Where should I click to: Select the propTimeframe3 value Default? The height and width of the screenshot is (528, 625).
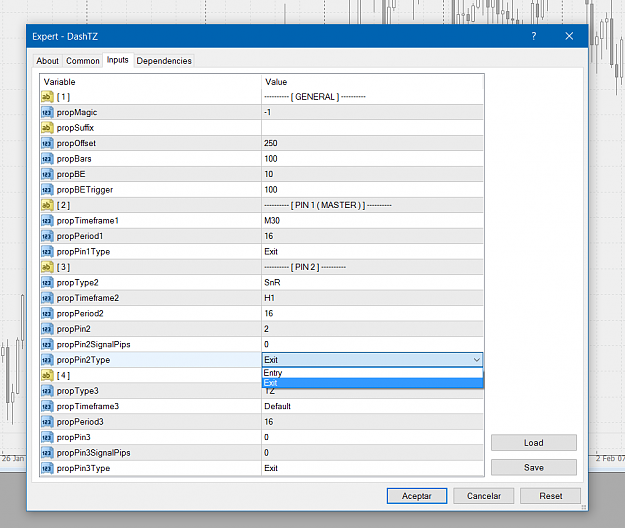372,406
